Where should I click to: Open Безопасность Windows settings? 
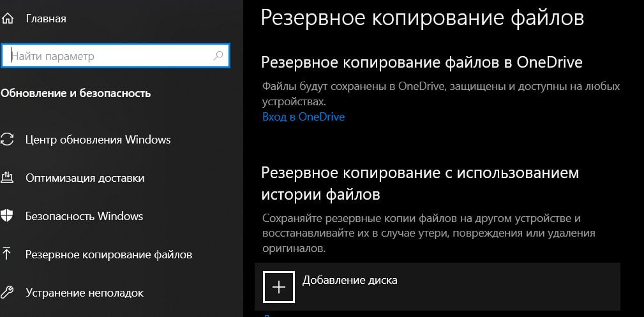(x=84, y=216)
